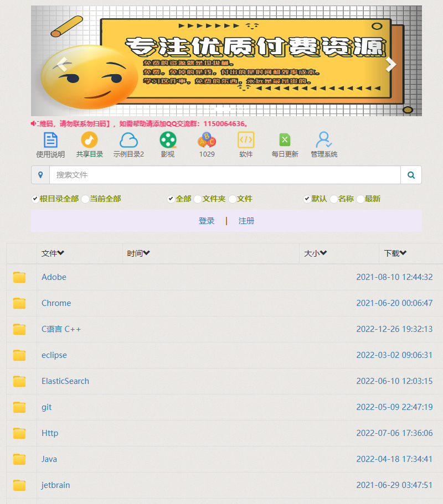Screen dimensions: 443x504
Task: Click the speaker announcement icon
Action: point(33,124)
